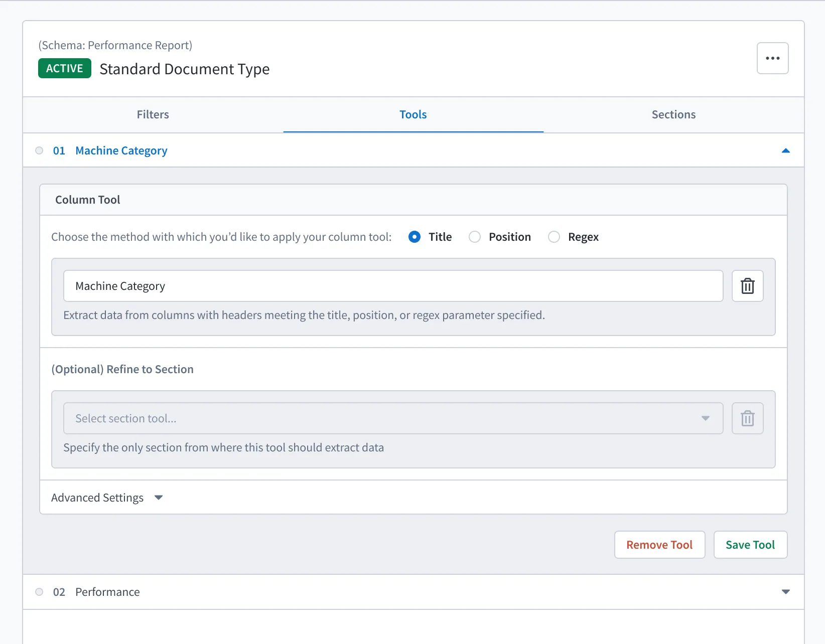The width and height of the screenshot is (825, 644).
Task: Click the Save Tool button
Action: pyautogui.click(x=750, y=545)
